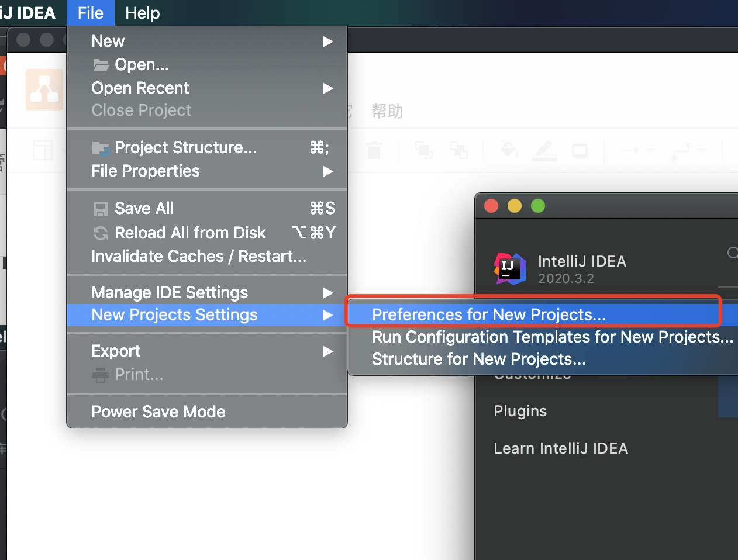This screenshot has height=560, width=738.
Task: Click the green zoom button of welcome window
Action: (x=538, y=206)
